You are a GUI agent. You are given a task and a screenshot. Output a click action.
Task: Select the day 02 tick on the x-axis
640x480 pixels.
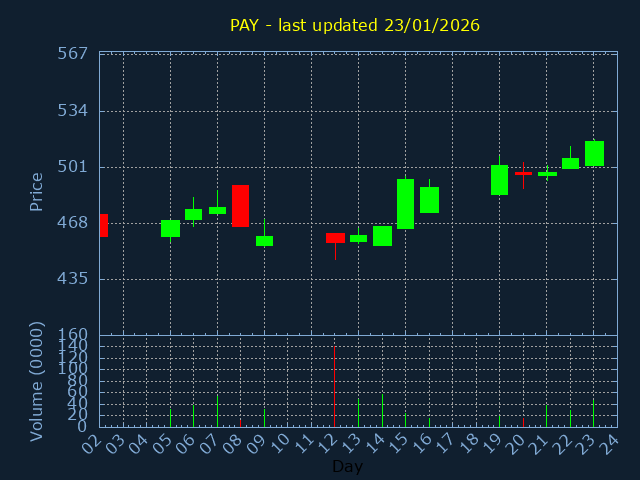[93, 441]
